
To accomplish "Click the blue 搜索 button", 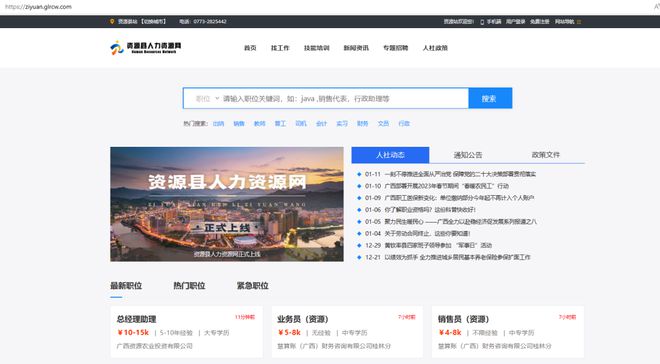I will click(490, 98).
